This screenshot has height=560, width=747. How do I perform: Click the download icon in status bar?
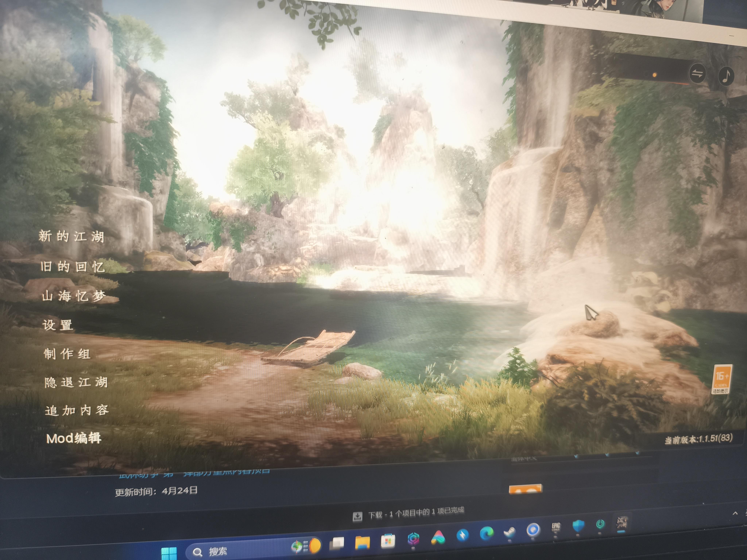coord(357,516)
